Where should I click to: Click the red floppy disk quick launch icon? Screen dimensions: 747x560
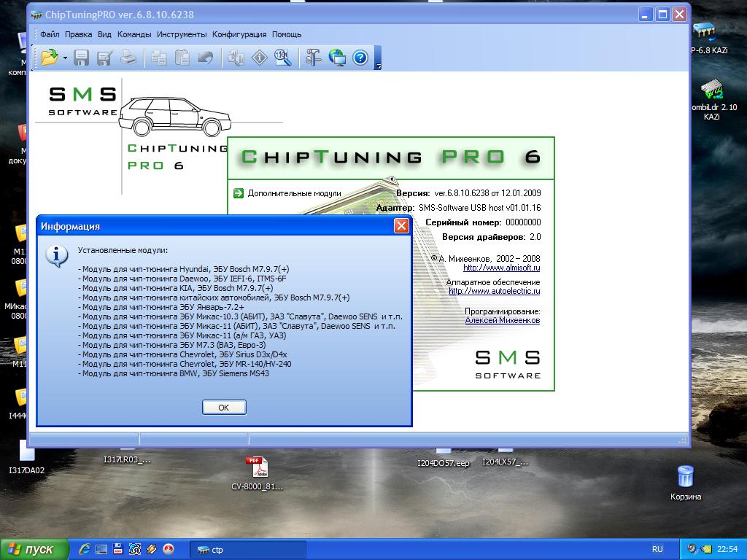tap(117, 549)
